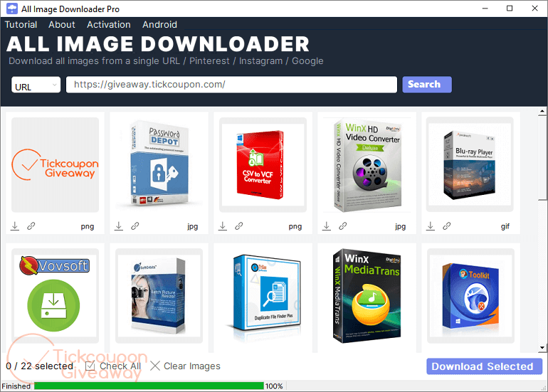This screenshot has height=392, width=548.
Task: Download the Tickcoupon Giveaway png image
Action: pos(15,226)
